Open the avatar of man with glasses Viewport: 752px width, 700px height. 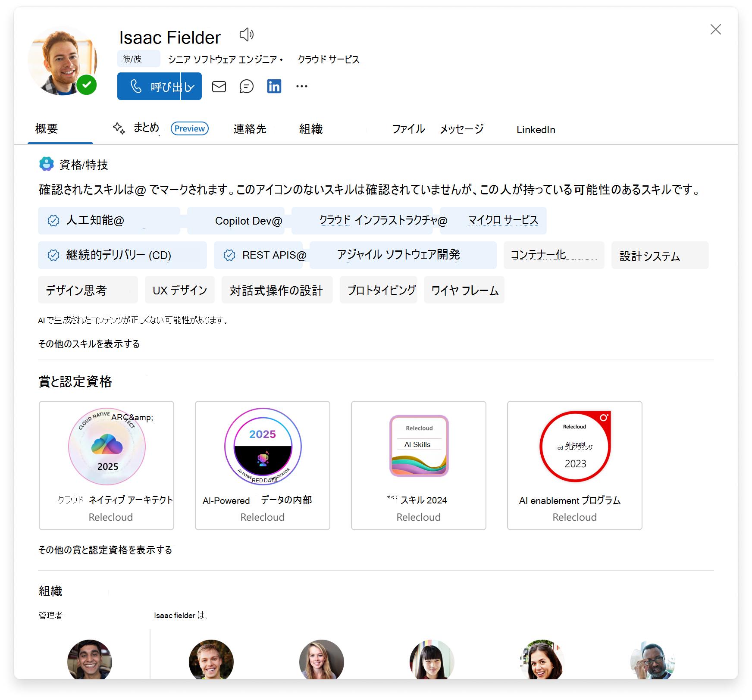[653, 660]
